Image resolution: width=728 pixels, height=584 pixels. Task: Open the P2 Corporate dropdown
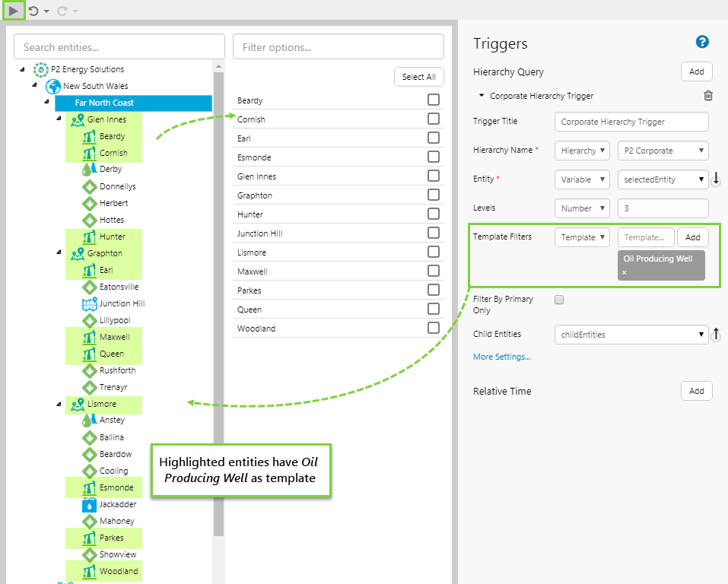663,151
